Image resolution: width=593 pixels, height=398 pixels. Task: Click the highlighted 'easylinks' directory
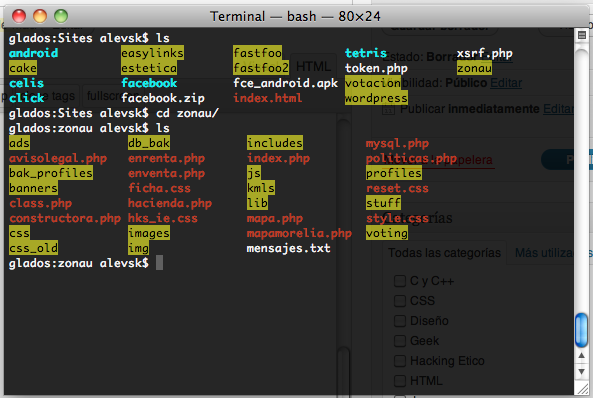point(152,53)
